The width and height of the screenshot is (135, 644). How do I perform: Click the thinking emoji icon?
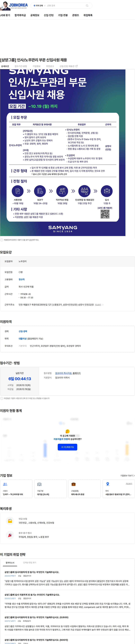[x=67, y=432]
